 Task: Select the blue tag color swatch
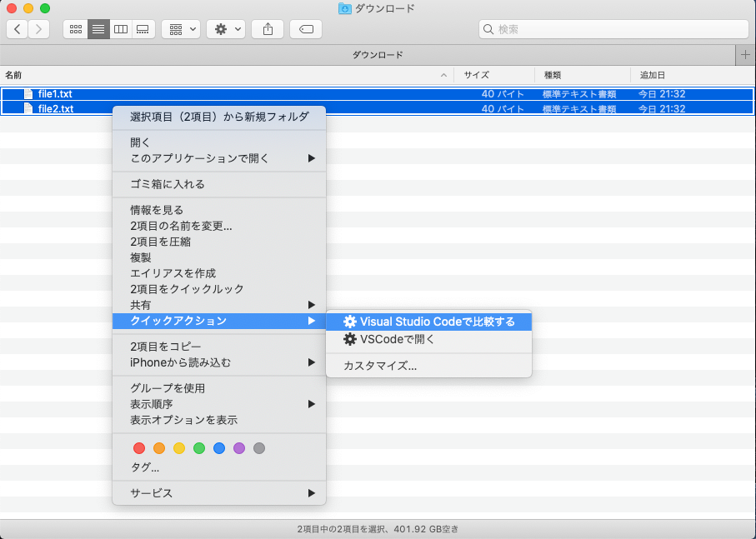(x=219, y=448)
